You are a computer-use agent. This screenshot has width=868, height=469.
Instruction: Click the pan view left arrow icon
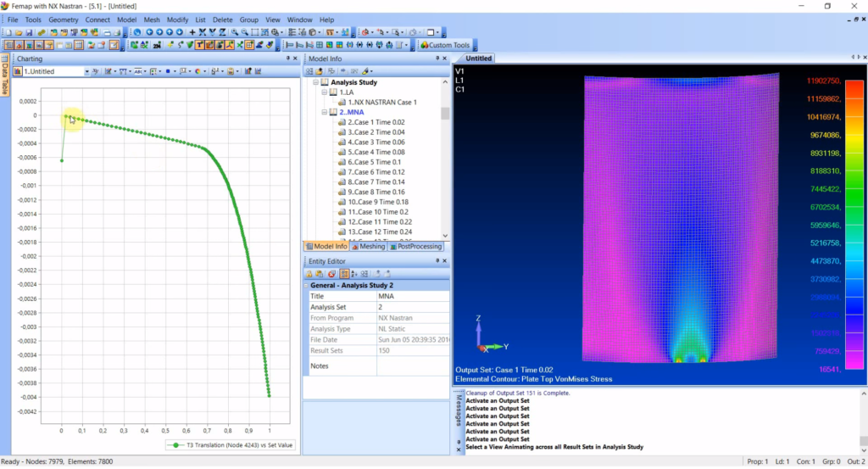tap(149, 32)
